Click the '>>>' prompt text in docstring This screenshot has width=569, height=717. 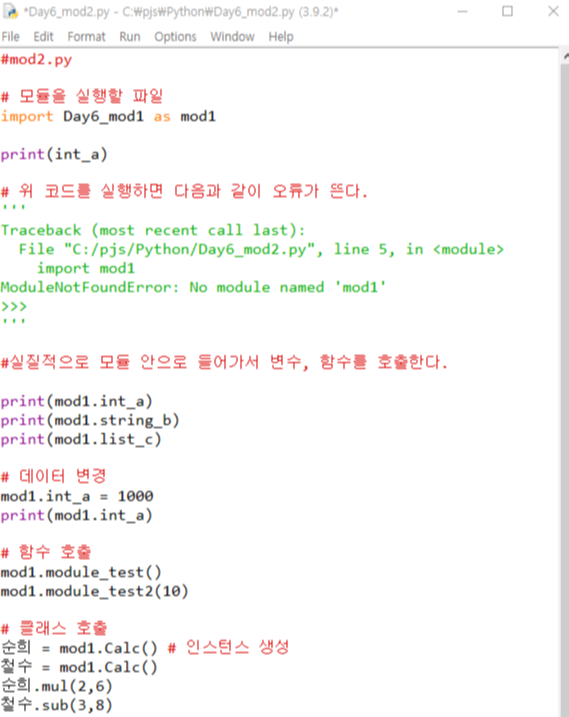click(x=14, y=306)
